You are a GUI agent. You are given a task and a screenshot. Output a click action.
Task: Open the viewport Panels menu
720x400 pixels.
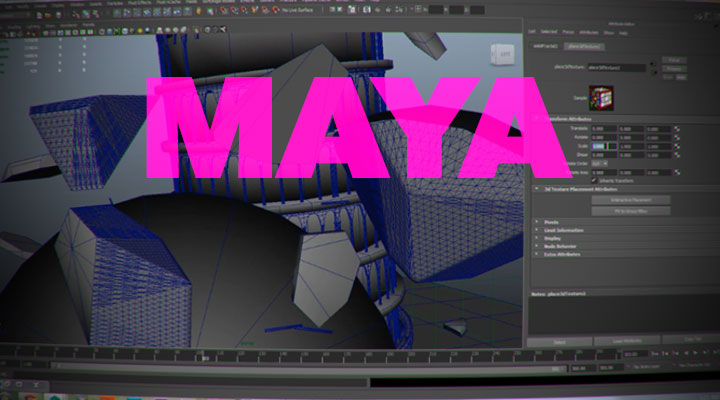pyautogui.click(x=89, y=25)
